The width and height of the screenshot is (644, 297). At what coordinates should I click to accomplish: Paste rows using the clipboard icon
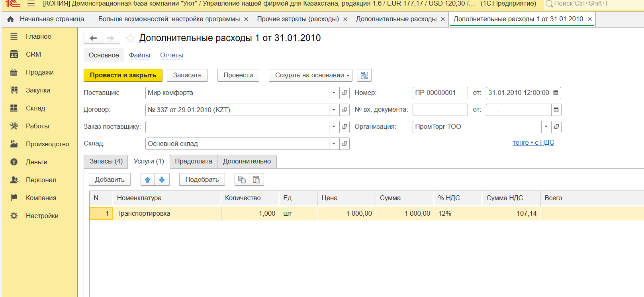[256, 180]
